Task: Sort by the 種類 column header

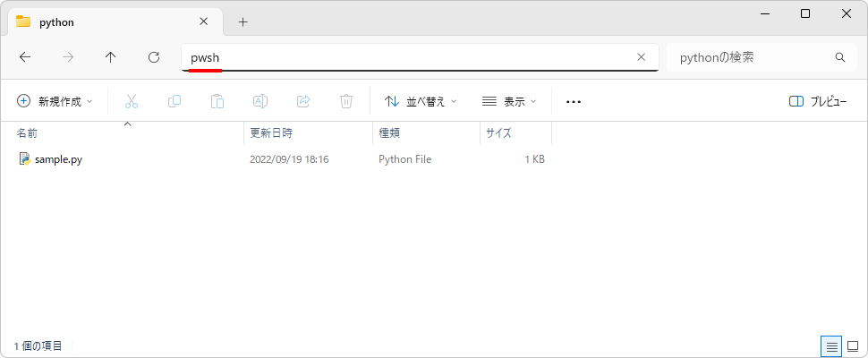Action: click(426, 133)
